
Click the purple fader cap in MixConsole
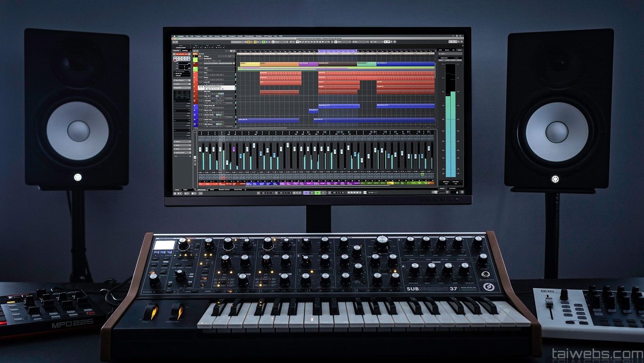point(233,149)
